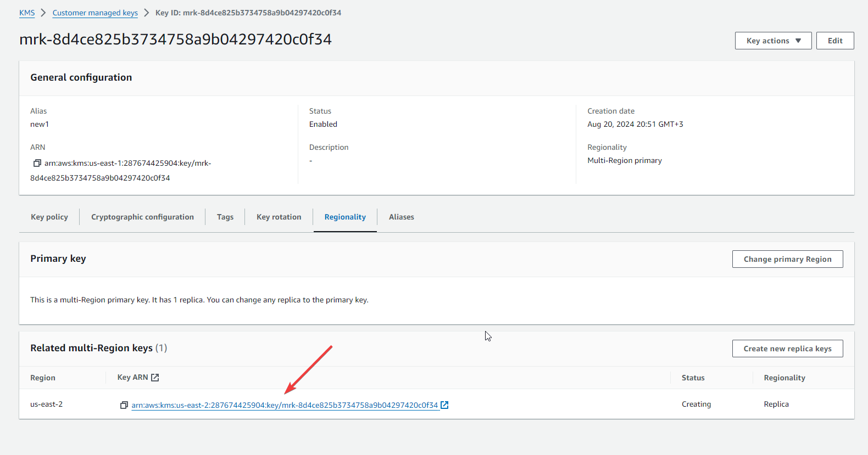Viewport: 868px width, 455px height.
Task: Click the alias value new1
Action: 40,124
